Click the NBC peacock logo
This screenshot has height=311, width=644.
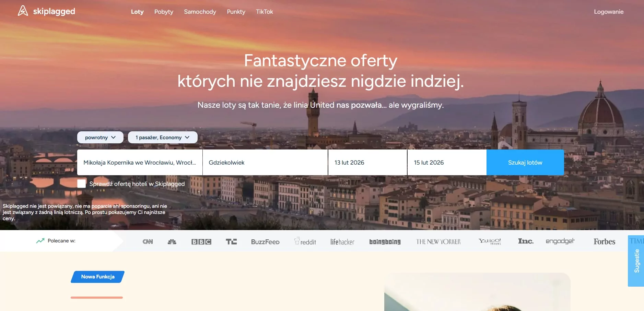[x=172, y=242]
